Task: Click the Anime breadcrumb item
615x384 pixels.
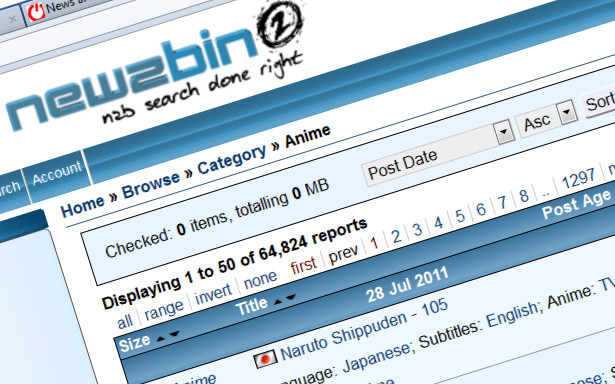Action: coord(308,136)
